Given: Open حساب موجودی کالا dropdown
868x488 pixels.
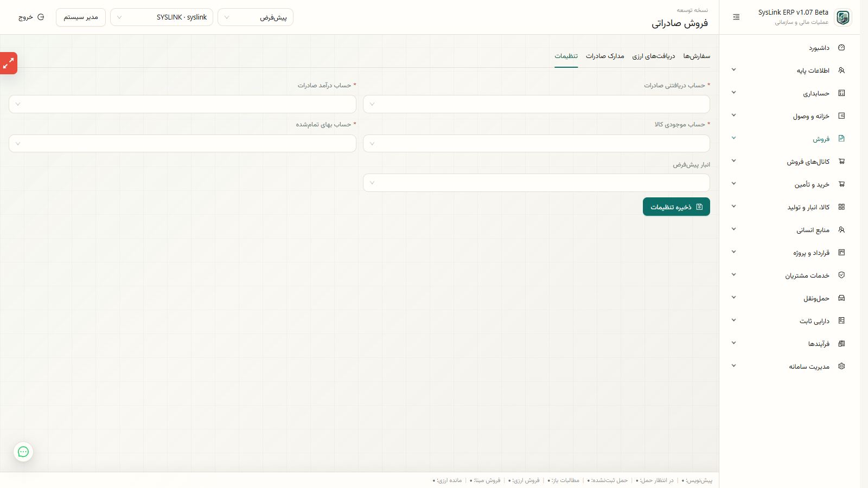Looking at the screenshot, I should [x=537, y=144].
